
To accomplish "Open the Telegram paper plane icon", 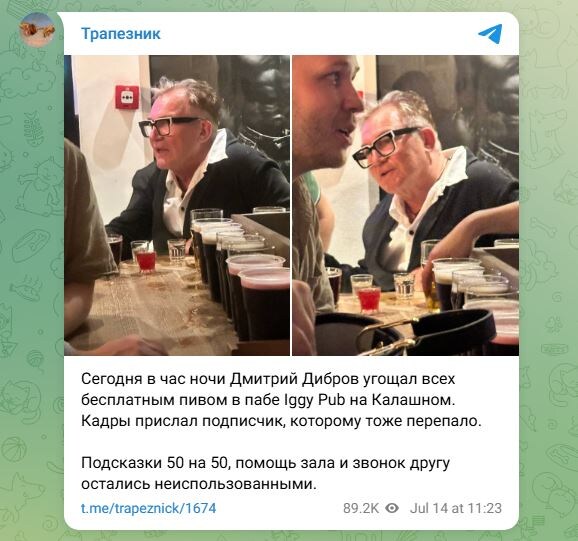I will (x=490, y=34).
